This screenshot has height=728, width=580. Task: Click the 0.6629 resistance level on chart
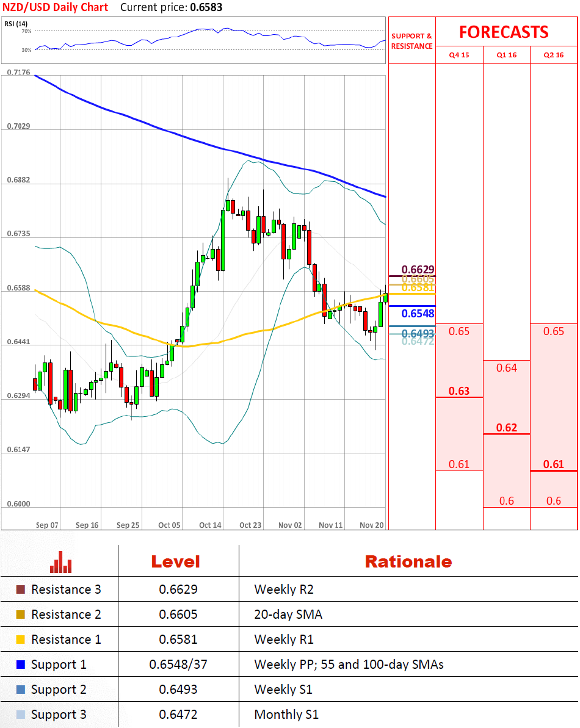pos(418,270)
